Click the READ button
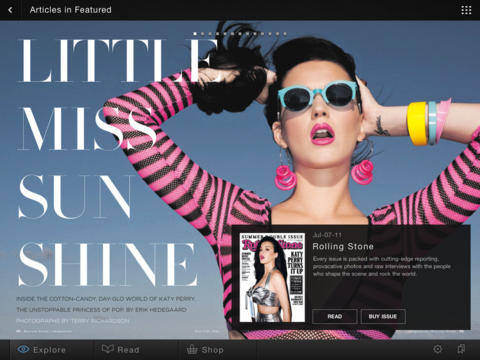Screen dimensions: 480x360 (335, 316)
